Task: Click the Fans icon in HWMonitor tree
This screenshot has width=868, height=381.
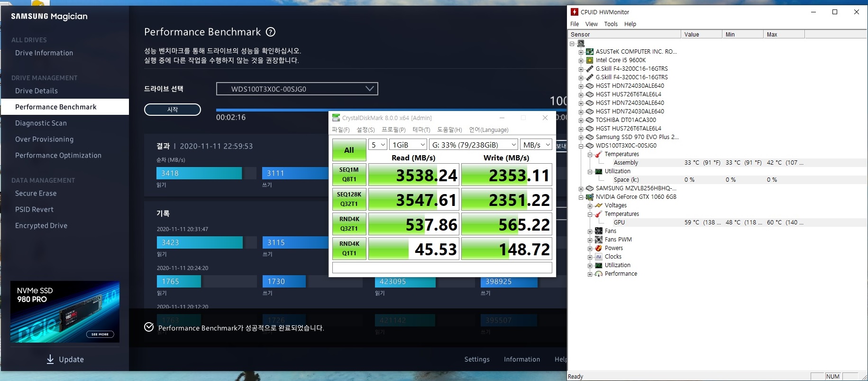Action: click(x=599, y=231)
